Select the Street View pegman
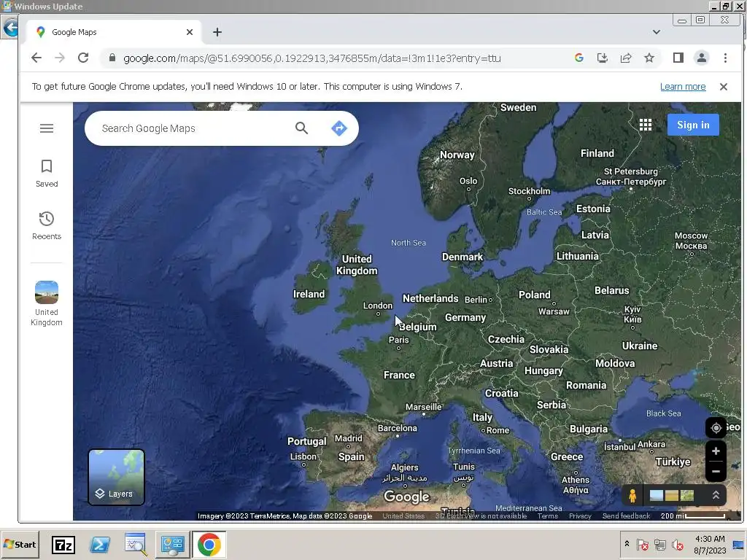This screenshot has width=747, height=560. tap(632, 496)
